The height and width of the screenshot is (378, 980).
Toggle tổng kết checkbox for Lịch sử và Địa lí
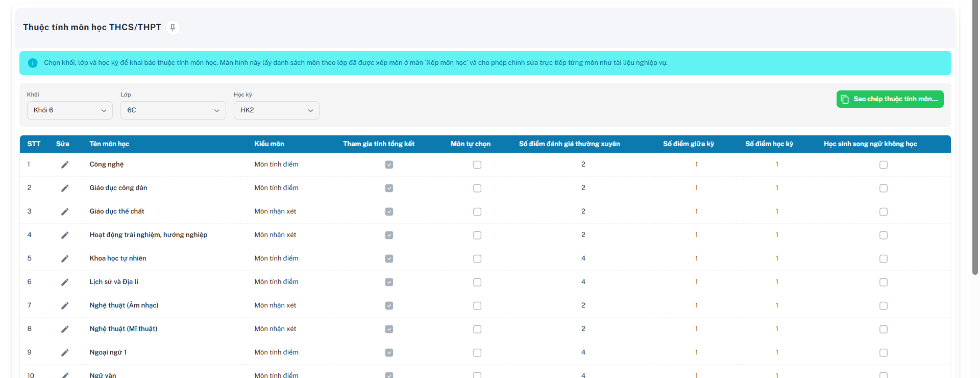[389, 282]
